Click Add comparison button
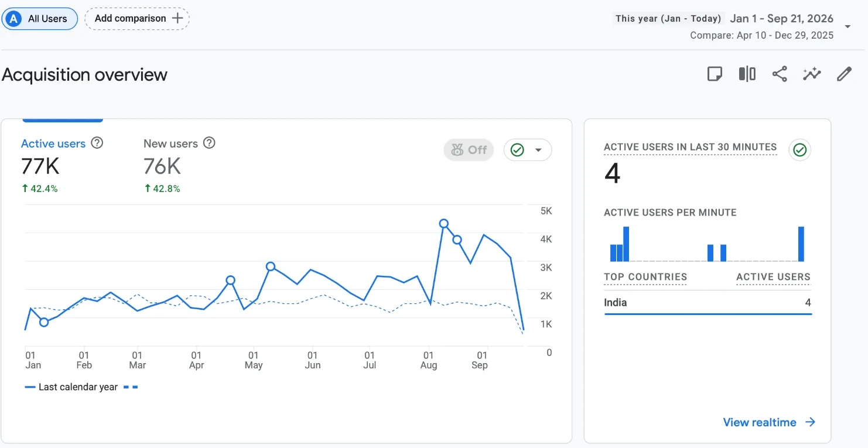868x448 pixels. (137, 18)
